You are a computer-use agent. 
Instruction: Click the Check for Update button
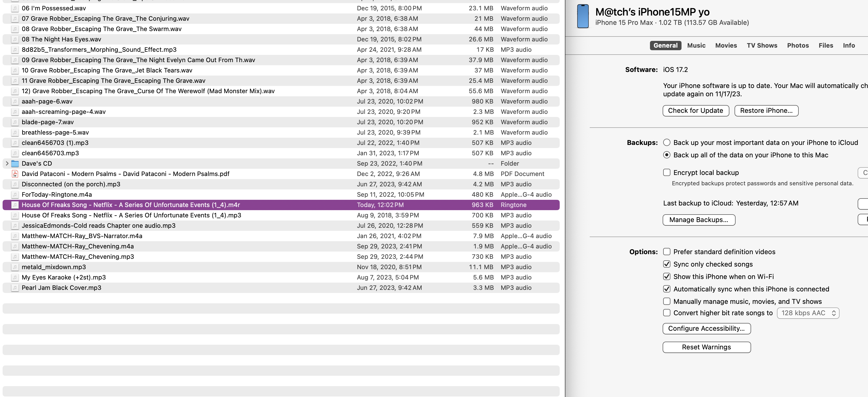tap(695, 111)
